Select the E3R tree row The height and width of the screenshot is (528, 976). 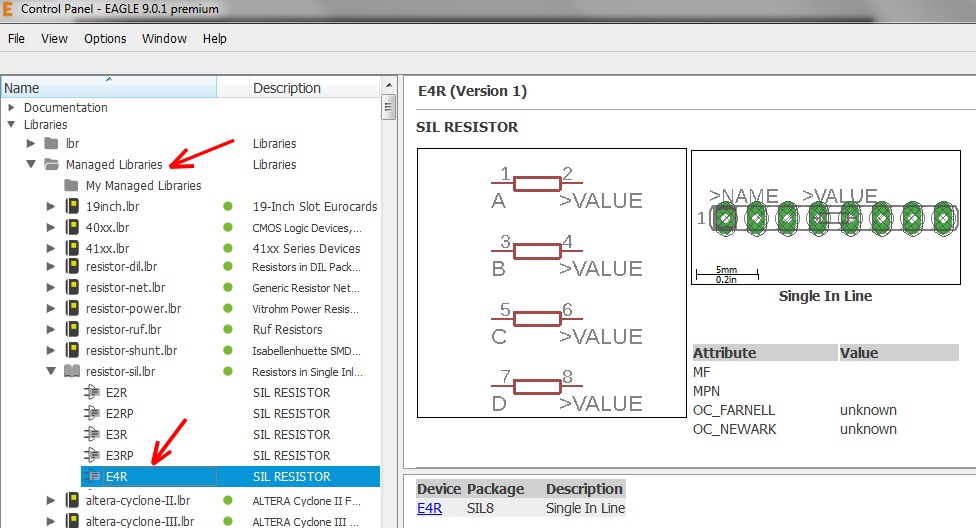click(x=230, y=434)
